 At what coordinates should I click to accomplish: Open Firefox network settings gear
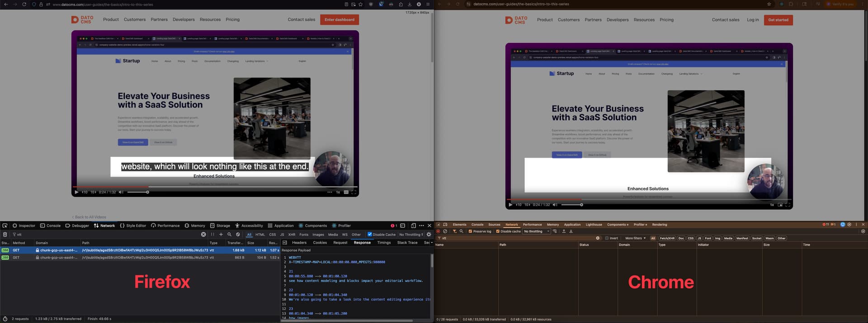point(429,234)
